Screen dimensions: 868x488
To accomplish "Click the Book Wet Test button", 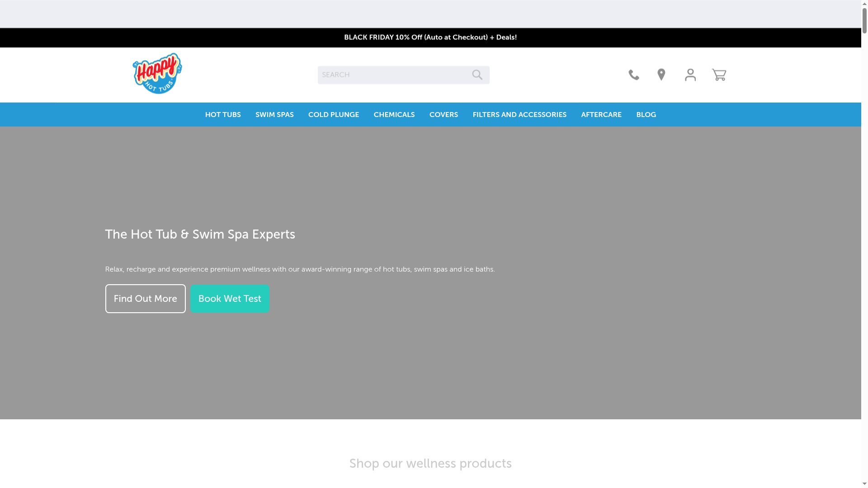I will click(x=230, y=299).
